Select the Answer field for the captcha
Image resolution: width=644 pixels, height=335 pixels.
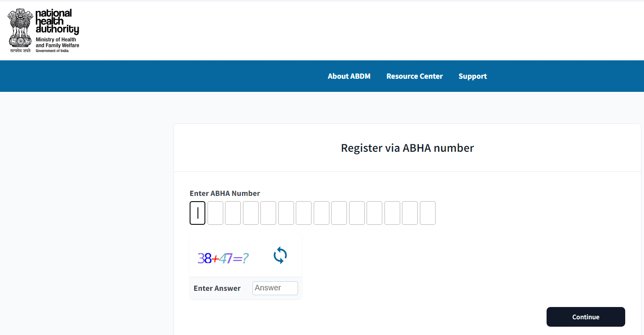(275, 288)
